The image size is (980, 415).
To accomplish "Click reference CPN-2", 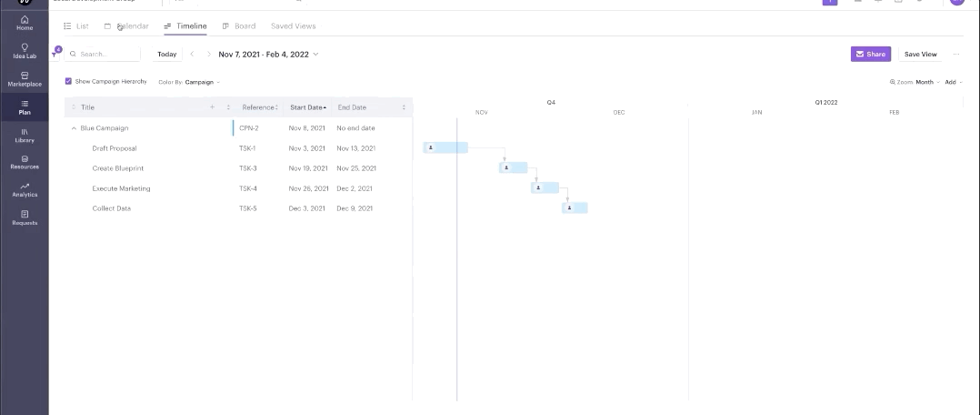I will point(249,128).
